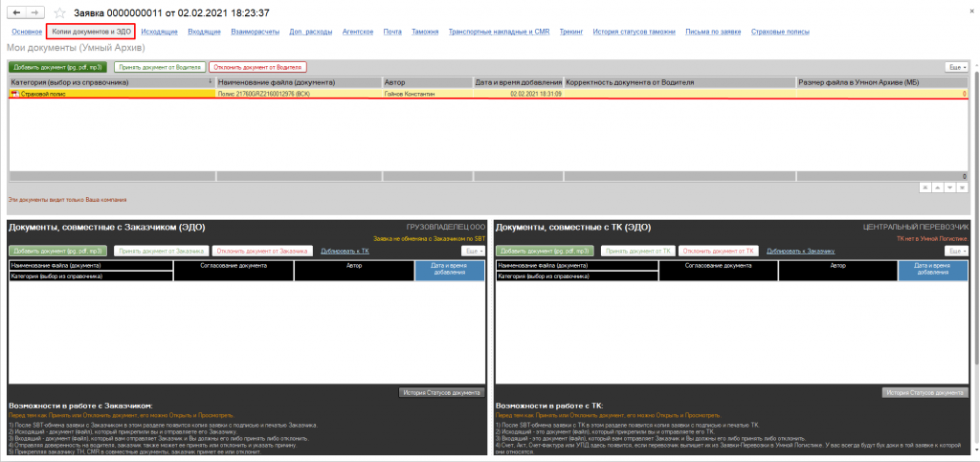The width and height of the screenshot is (980, 462).
Task: Click Отклонить документ от Водителя
Action: click(x=258, y=67)
